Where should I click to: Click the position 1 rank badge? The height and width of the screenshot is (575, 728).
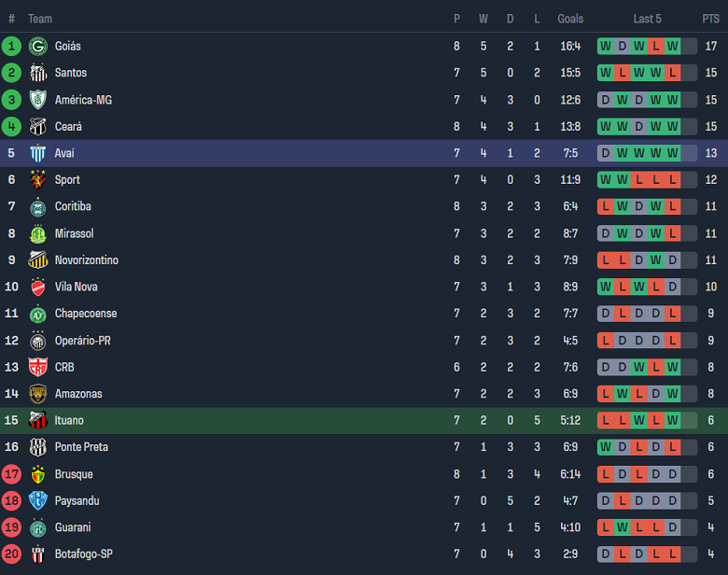pos(11,46)
